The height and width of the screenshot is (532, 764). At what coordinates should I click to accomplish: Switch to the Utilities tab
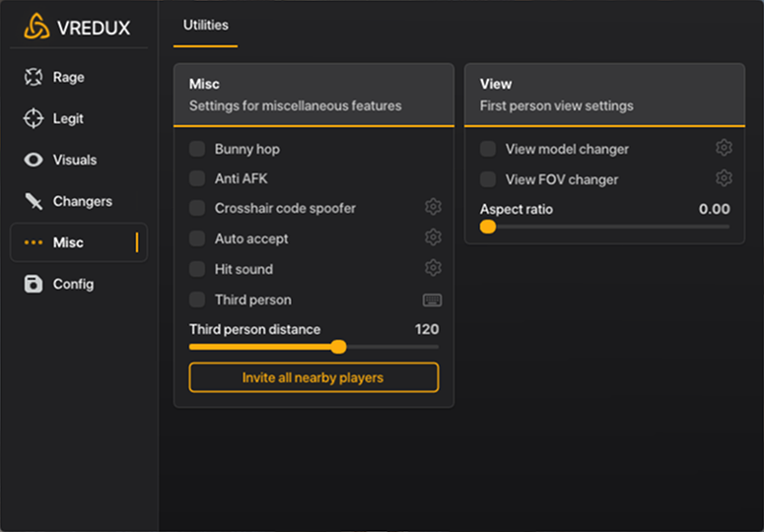click(x=205, y=25)
